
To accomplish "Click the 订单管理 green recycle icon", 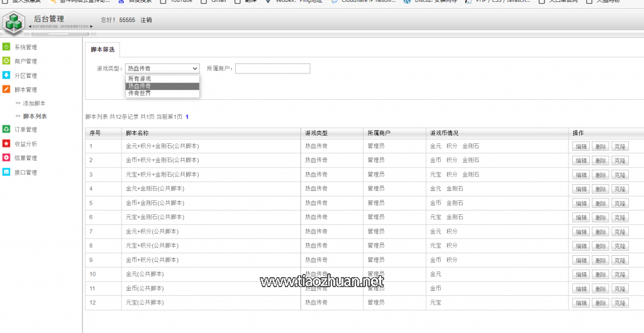I will coord(6,129).
